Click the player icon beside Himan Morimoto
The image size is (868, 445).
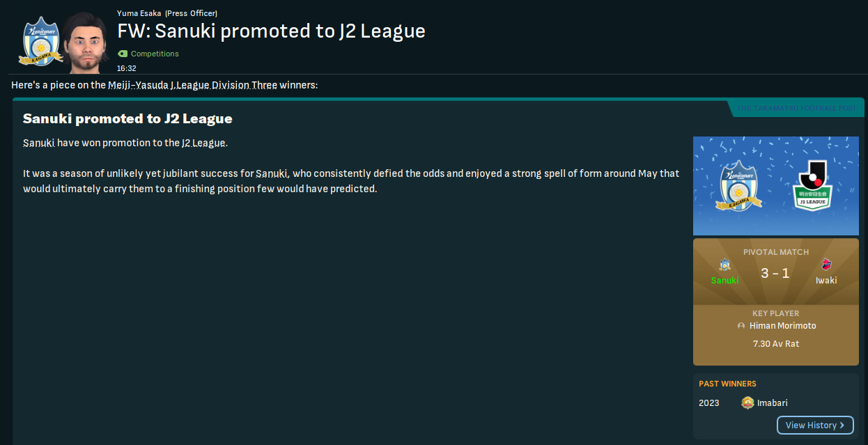click(741, 326)
